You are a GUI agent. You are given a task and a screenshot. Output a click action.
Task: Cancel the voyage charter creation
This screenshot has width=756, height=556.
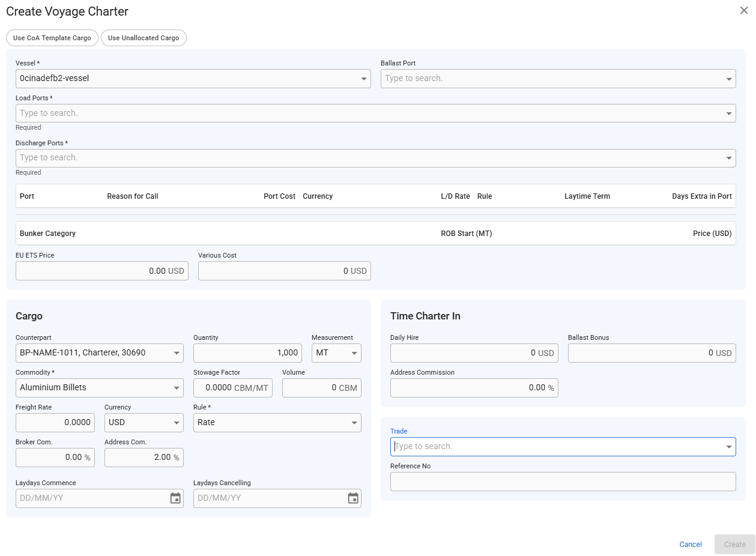coord(690,545)
